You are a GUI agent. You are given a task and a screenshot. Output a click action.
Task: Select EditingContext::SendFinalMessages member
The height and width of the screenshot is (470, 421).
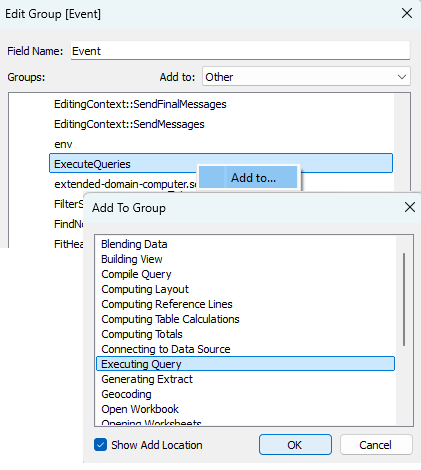(x=140, y=104)
